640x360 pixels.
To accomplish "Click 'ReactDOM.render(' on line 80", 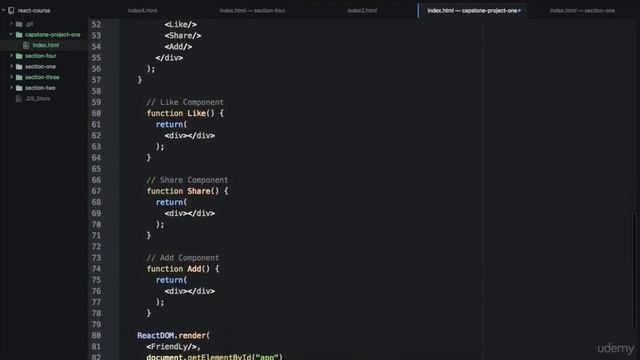I will 173,336.
